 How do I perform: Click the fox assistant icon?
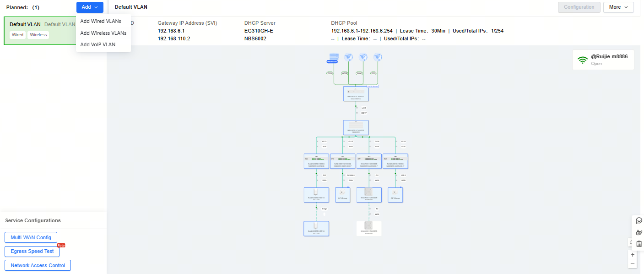639,232
